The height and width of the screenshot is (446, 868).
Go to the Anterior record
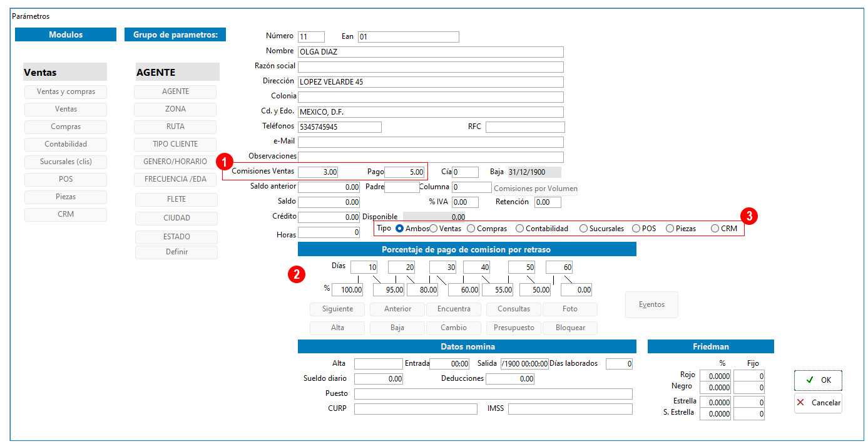397,309
